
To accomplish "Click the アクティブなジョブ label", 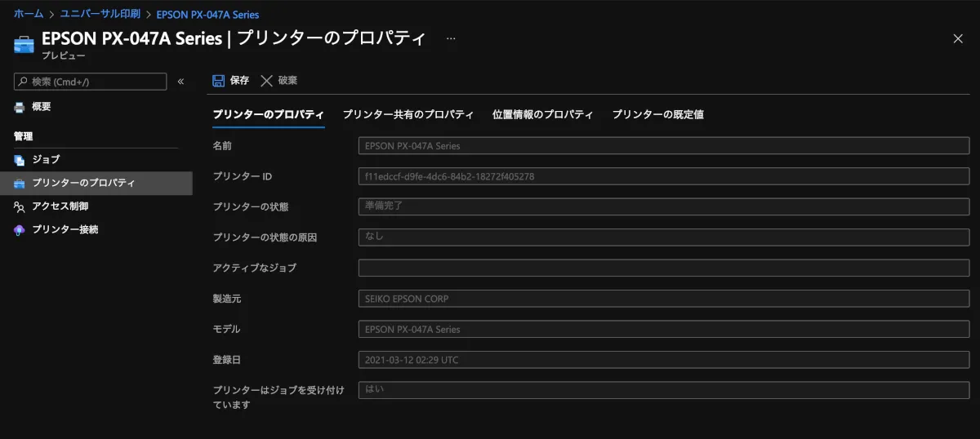I will [x=255, y=268].
